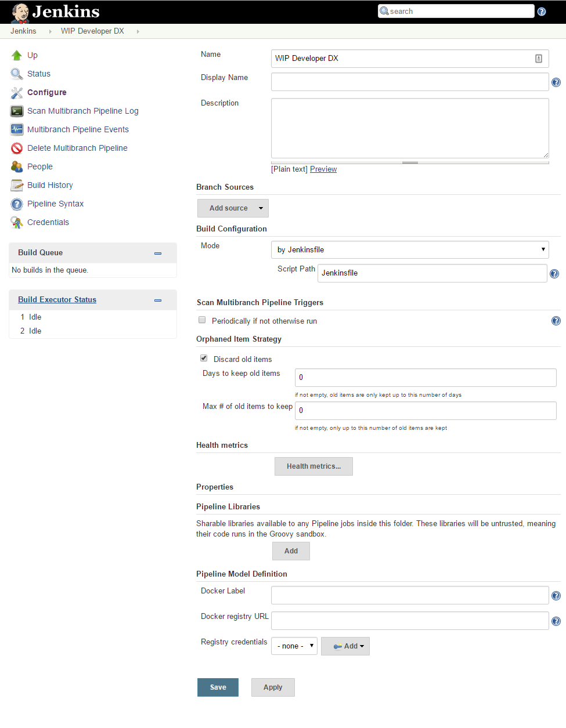566x728 pixels.
Task: Save the pipeline configuration
Action: [x=218, y=687]
